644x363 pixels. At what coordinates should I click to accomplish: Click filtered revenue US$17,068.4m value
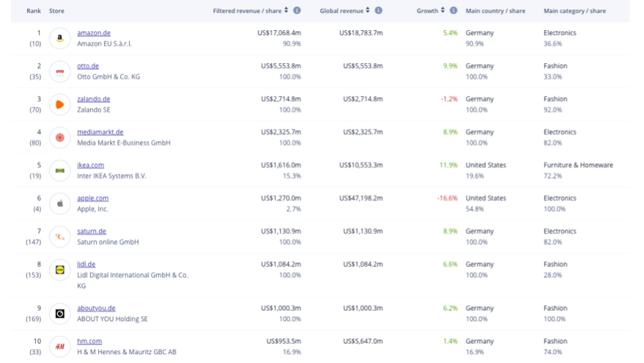(279, 33)
